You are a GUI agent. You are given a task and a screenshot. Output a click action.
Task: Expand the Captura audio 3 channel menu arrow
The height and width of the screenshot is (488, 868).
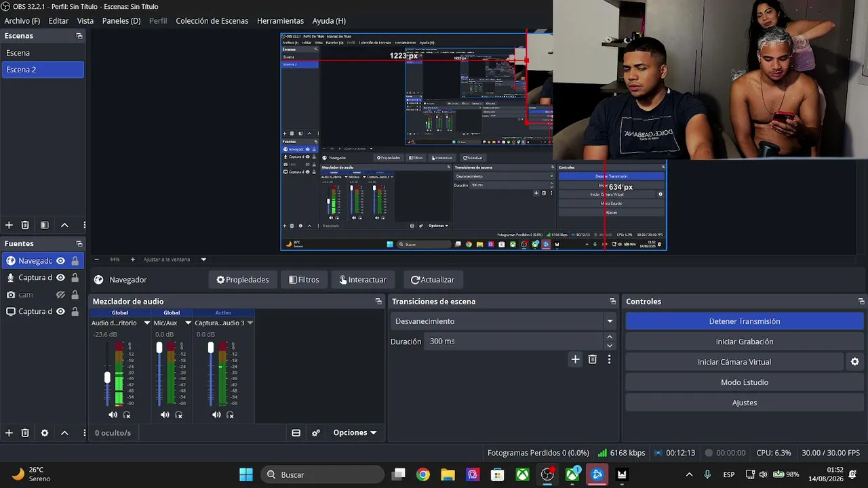tap(250, 323)
